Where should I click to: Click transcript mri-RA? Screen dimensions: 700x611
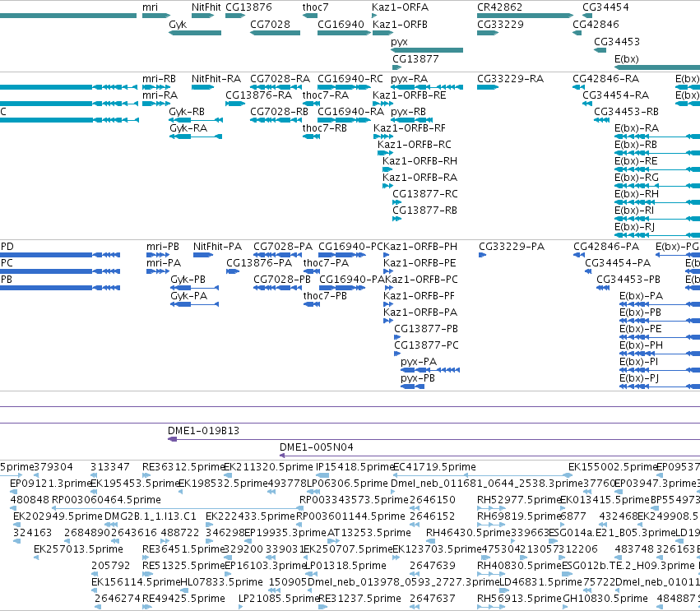pyautogui.click(x=156, y=104)
